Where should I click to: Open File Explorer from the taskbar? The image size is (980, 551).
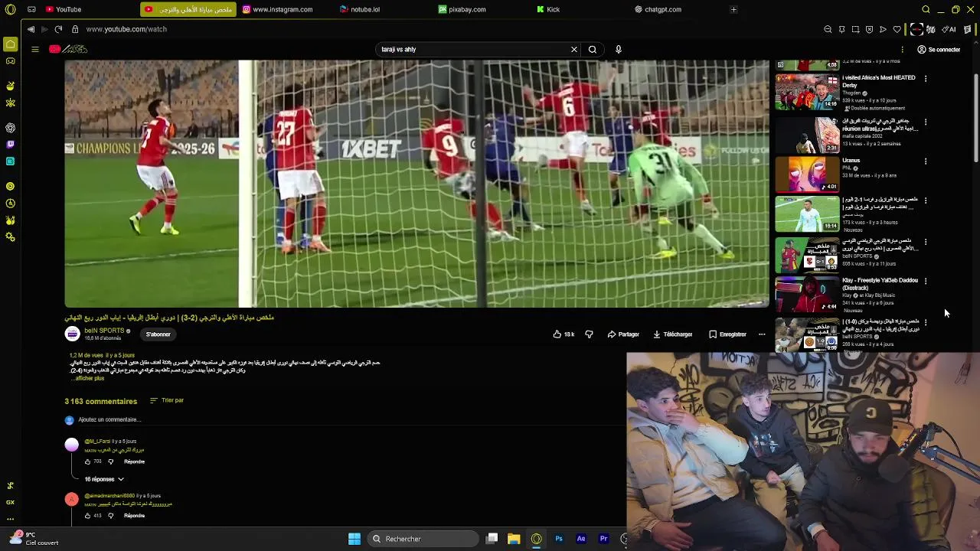pyautogui.click(x=514, y=539)
